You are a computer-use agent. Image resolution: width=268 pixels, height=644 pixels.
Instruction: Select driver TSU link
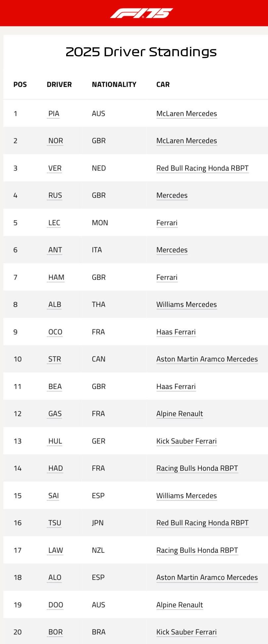[55, 523]
